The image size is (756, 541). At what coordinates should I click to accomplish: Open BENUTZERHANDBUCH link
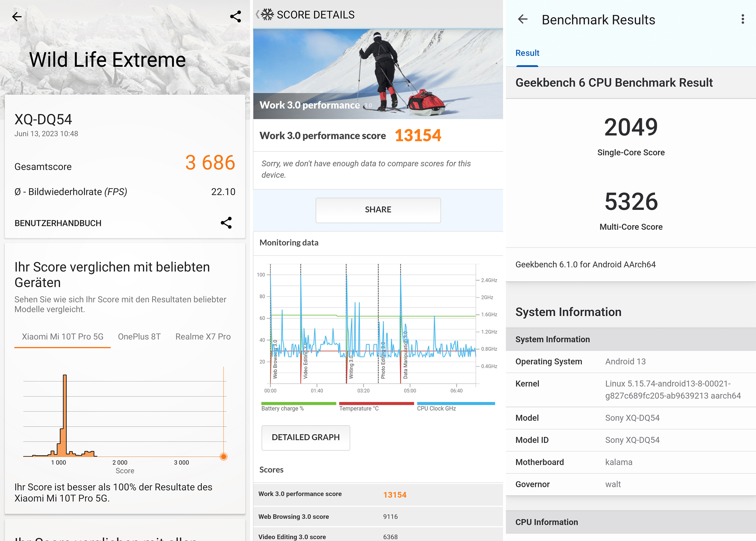point(58,223)
